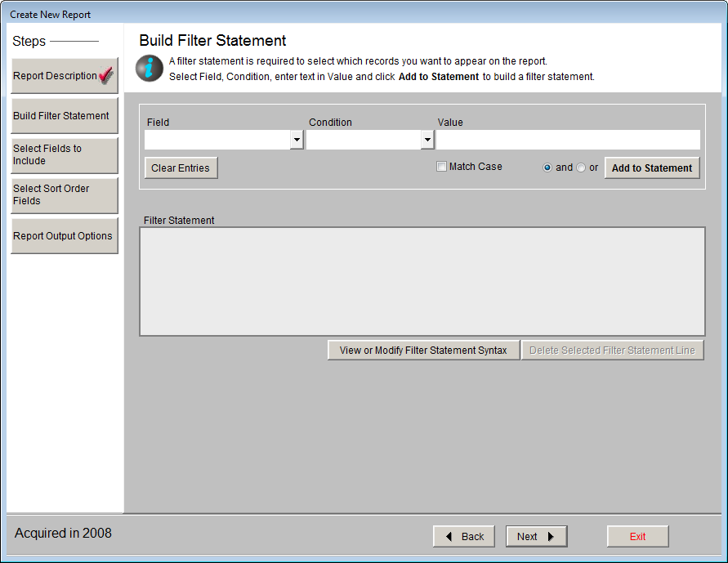Click inside the Value text field
This screenshot has height=563, width=728.
pos(568,139)
